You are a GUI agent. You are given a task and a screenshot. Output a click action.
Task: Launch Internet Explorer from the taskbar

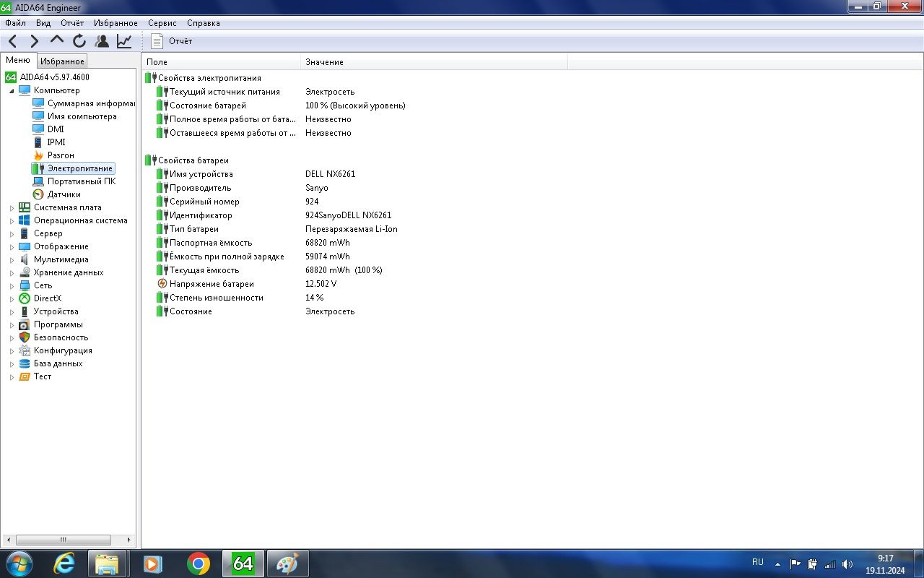tap(64, 564)
